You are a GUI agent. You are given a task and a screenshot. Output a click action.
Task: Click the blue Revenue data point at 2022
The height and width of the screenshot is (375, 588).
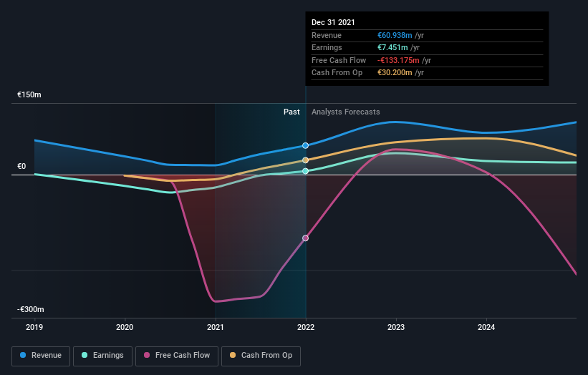click(306, 145)
